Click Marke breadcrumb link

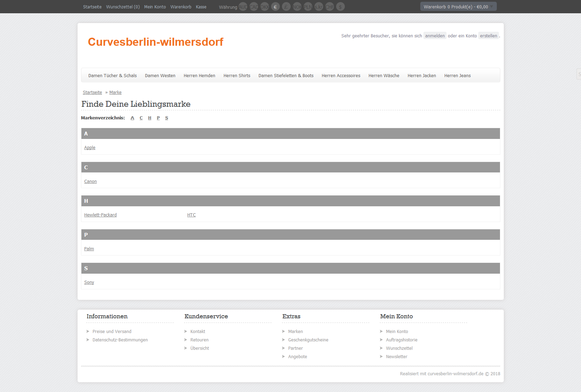click(115, 92)
